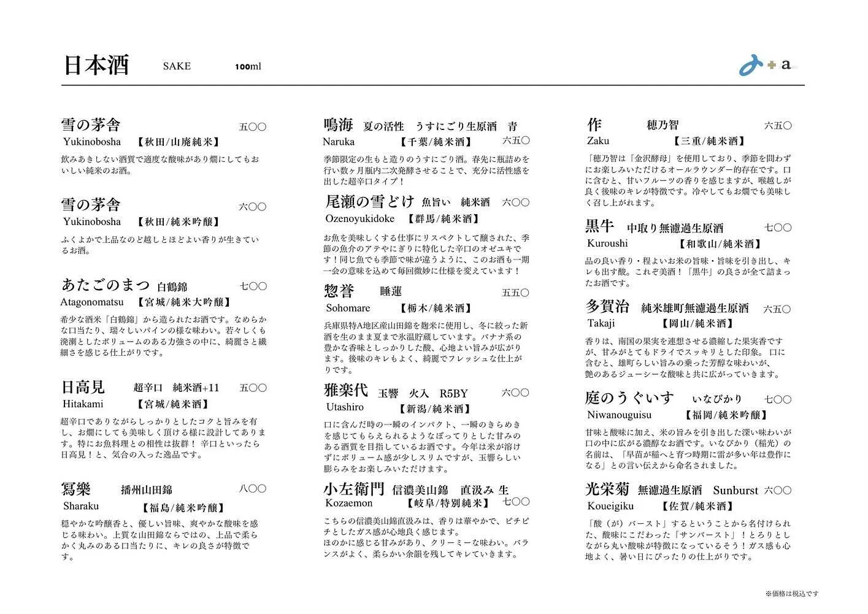Click the 五五〇 price for 惣誉
Screen dimensions: 868x614
coord(516,293)
